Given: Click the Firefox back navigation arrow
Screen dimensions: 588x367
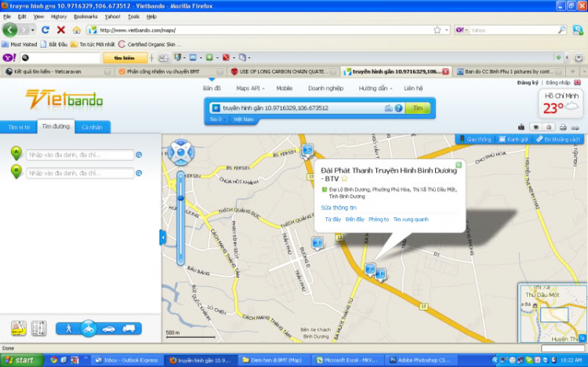Looking at the screenshot, I should [x=10, y=30].
